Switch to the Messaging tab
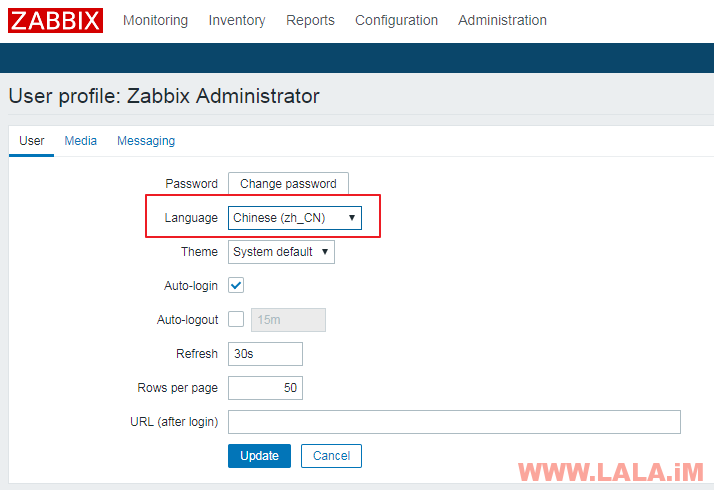The image size is (714, 490). click(x=146, y=141)
